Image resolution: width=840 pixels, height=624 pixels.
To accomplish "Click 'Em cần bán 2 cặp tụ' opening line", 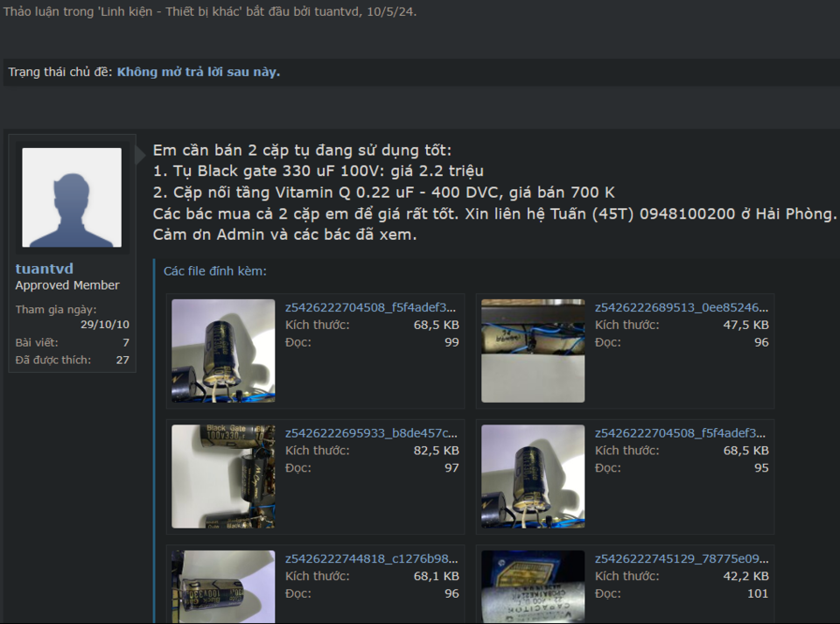I will [x=302, y=150].
